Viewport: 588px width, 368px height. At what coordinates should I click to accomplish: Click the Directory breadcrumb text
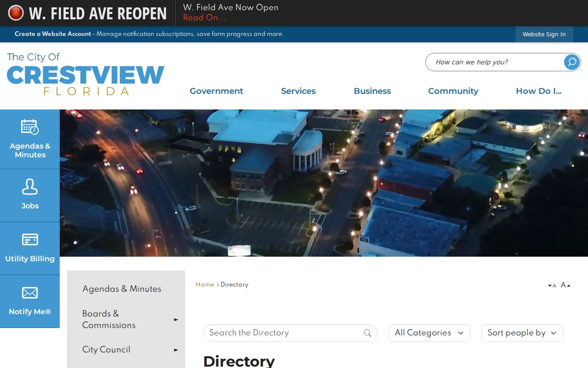click(x=234, y=285)
